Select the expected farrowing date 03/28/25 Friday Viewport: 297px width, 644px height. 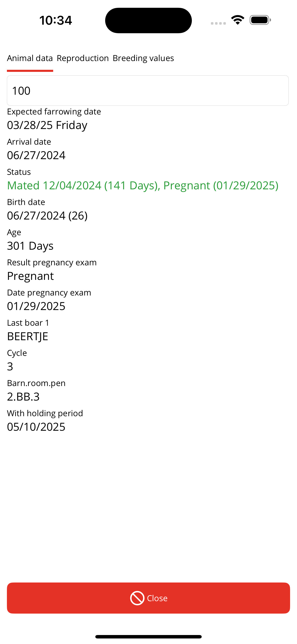pyautogui.click(x=47, y=125)
